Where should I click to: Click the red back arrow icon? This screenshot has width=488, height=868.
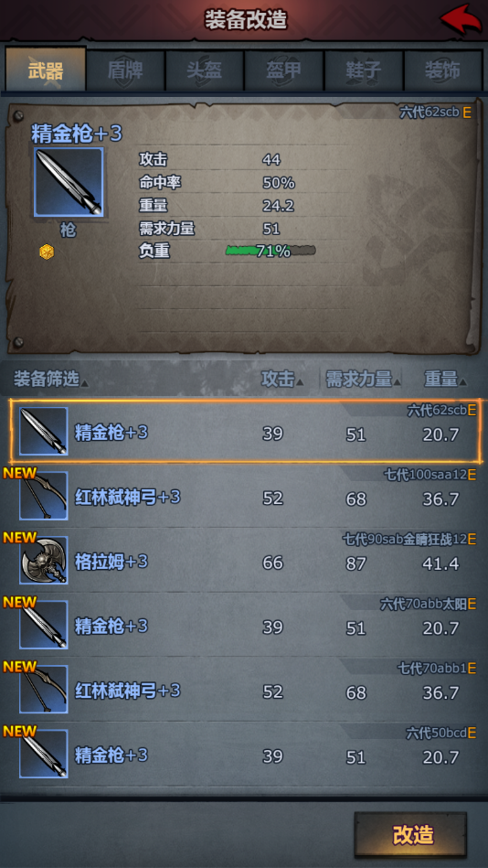(461, 20)
